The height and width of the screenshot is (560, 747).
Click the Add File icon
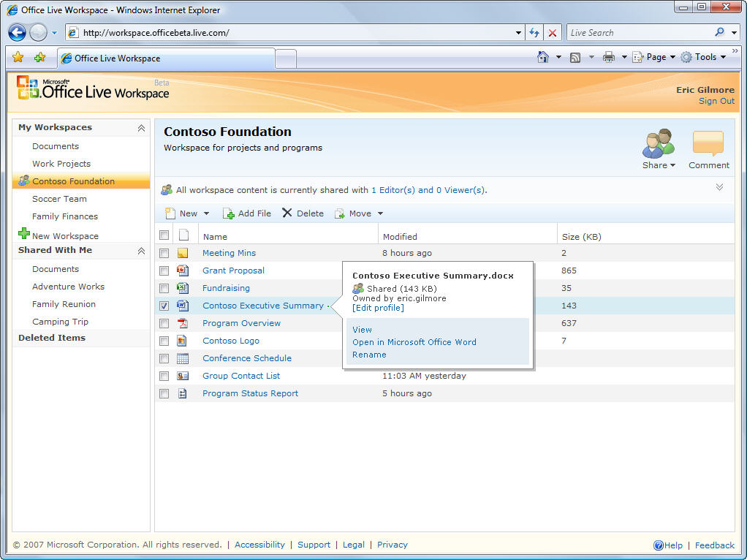[x=228, y=213]
